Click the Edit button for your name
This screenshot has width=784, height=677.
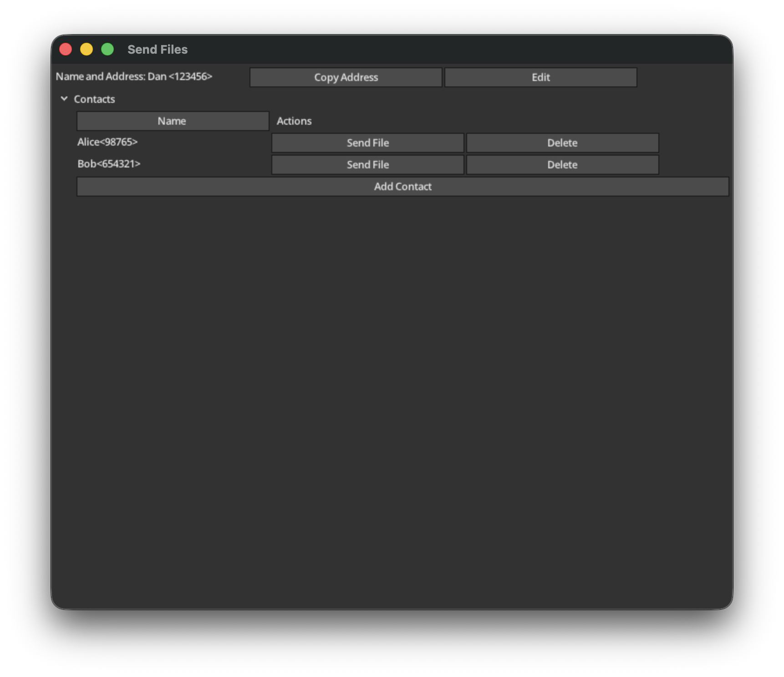(540, 77)
